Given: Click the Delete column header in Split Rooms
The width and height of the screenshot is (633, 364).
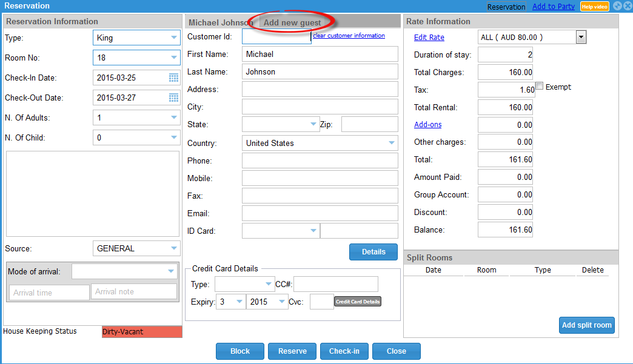Looking at the screenshot, I should [x=592, y=270].
